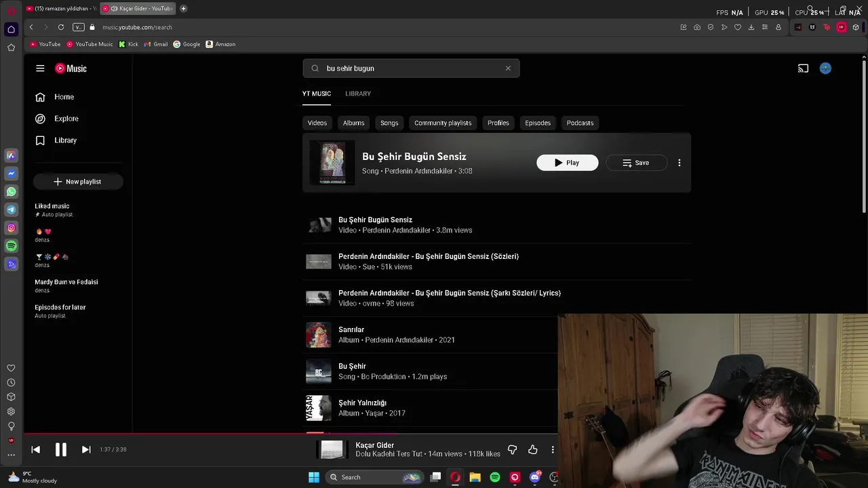Open the player bar three-dot menu
Viewport: 868px width, 488px height.
553,449
